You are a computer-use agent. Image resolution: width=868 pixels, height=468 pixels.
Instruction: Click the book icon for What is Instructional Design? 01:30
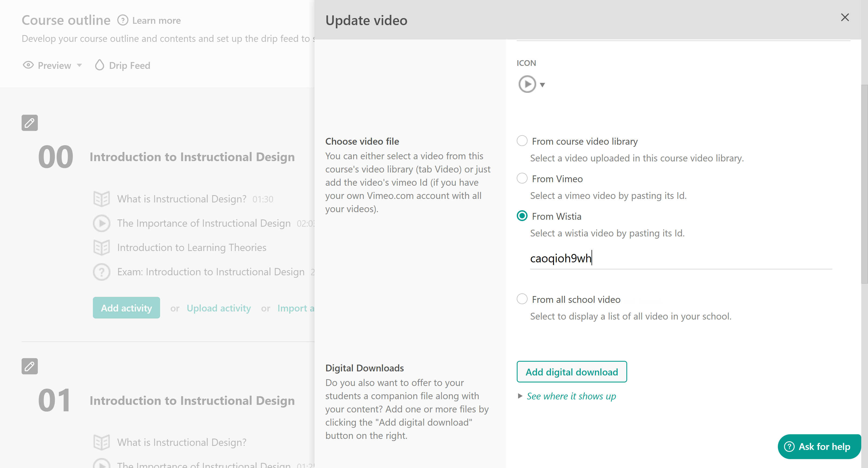[x=102, y=199]
